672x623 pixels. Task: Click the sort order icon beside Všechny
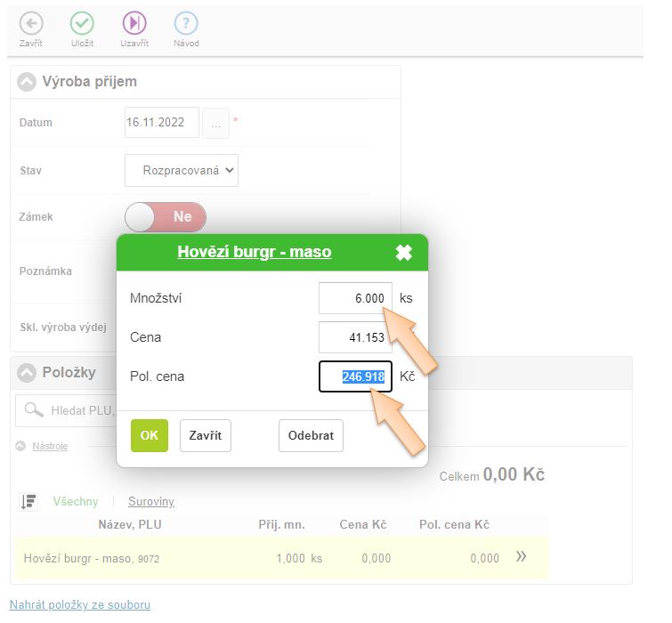(x=28, y=502)
